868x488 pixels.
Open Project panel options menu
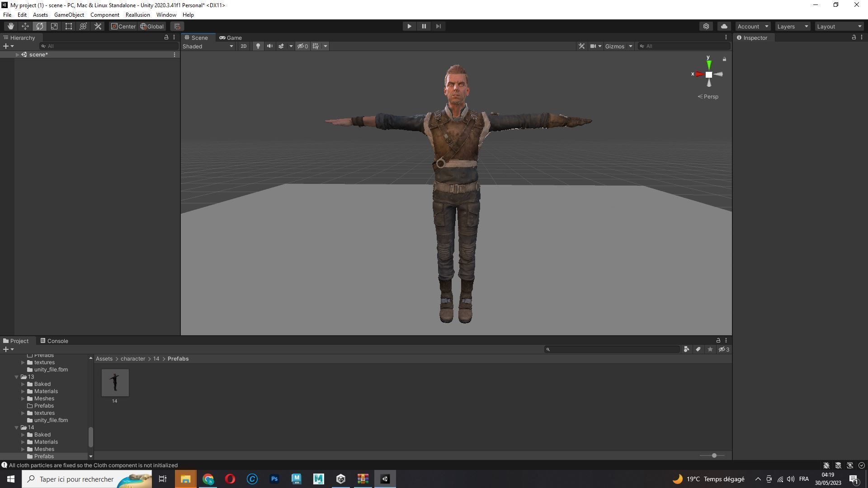tap(726, 341)
